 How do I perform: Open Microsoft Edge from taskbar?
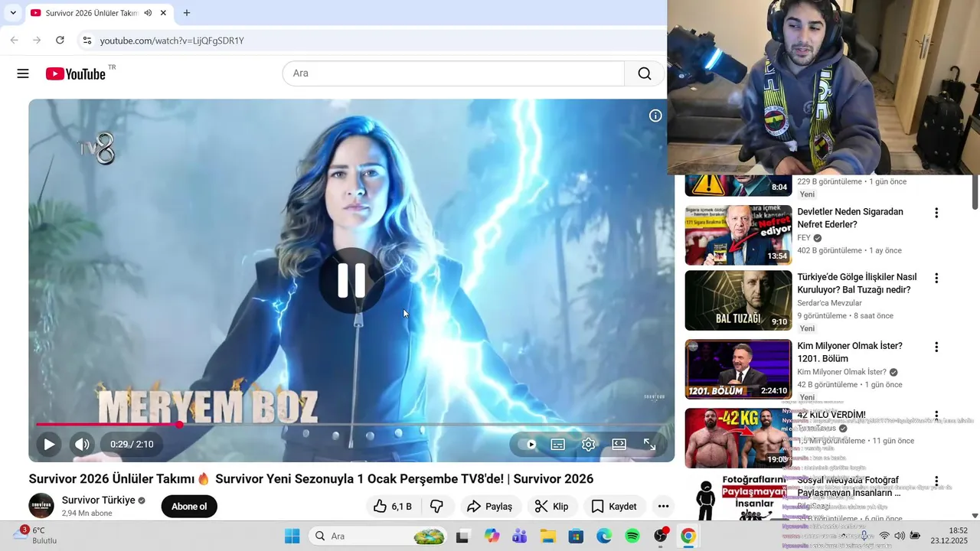point(604,536)
